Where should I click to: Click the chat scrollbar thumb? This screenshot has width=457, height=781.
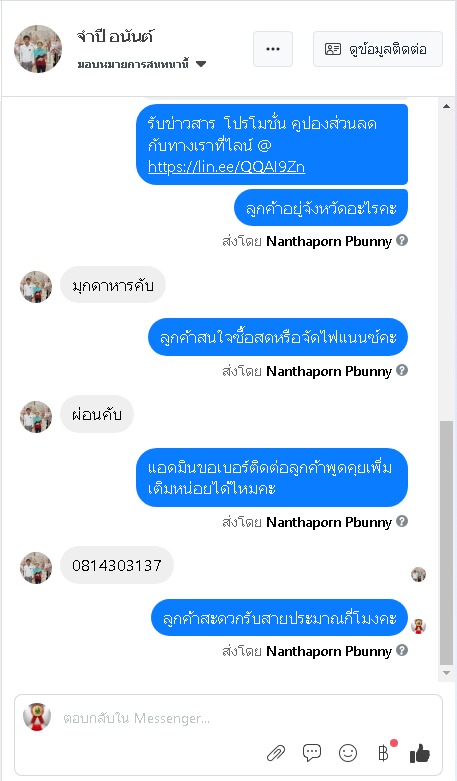(447, 543)
